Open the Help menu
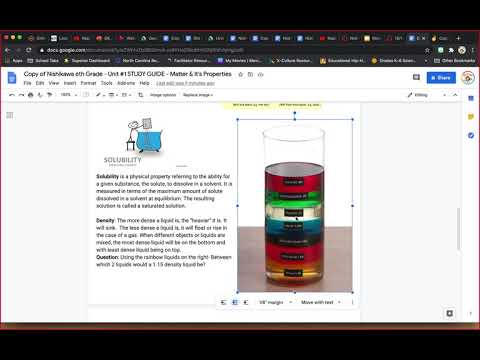This screenshot has width=480, height=360. (144, 83)
